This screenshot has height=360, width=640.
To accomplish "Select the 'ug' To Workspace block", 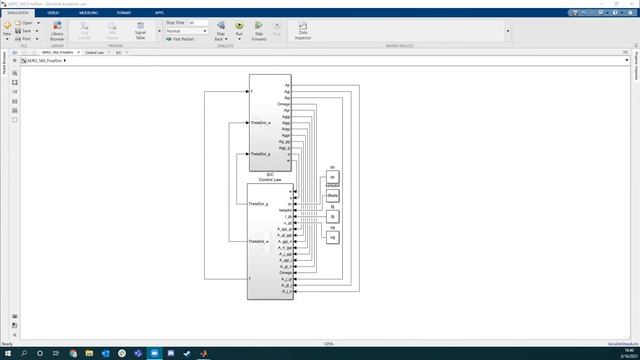I will pos(332,237).
